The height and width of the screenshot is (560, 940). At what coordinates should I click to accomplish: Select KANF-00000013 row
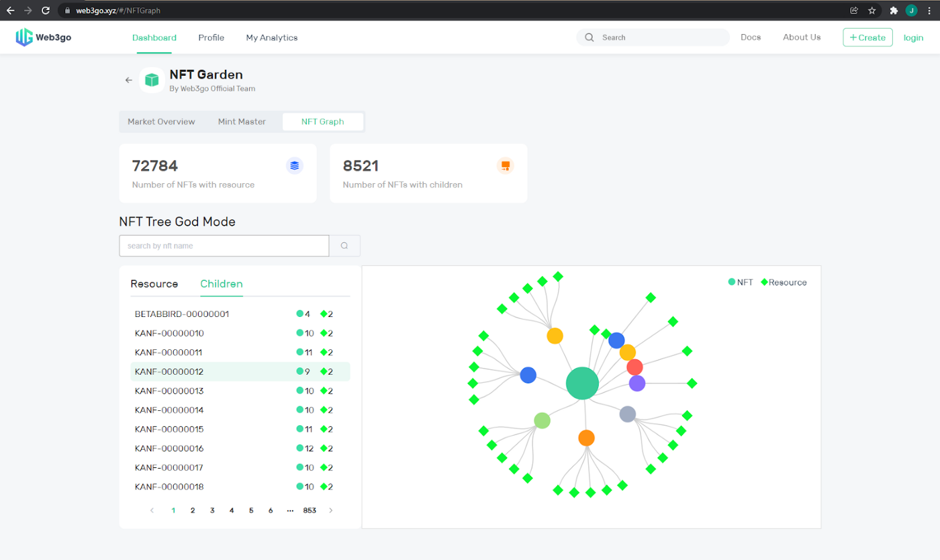coord(240,391)
